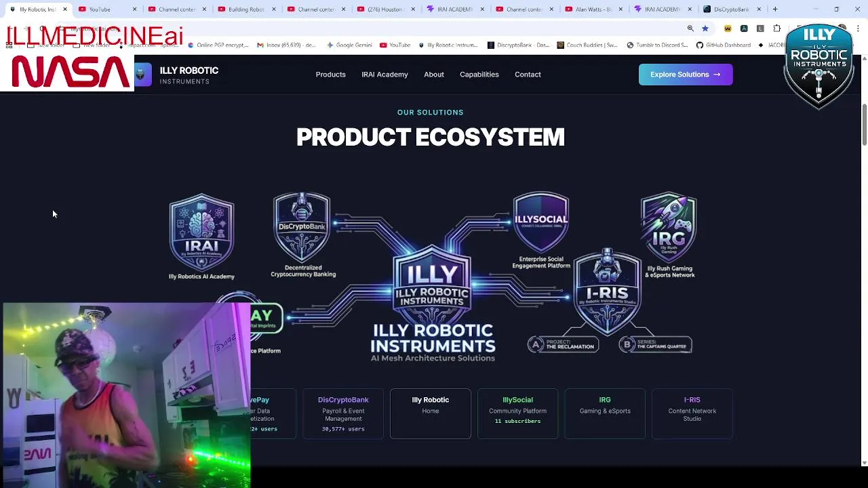This screenshot has height=488, width=868.
Task: Open the IRG Gaming & eSports card
Action: click(605, 413)
